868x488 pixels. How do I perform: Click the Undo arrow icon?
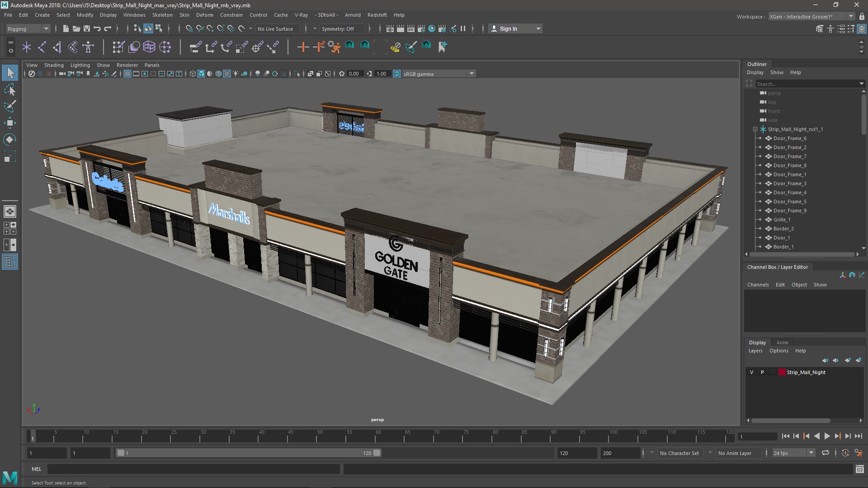coord(97,28)
